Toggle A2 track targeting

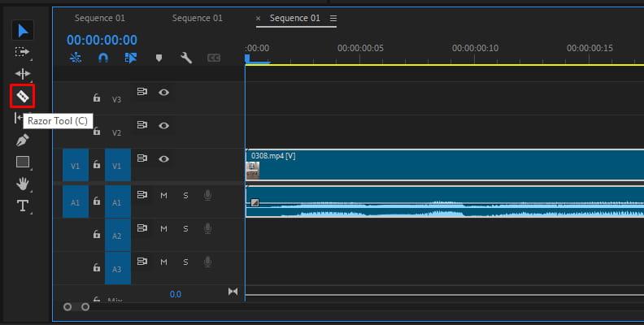pos(118,235)
